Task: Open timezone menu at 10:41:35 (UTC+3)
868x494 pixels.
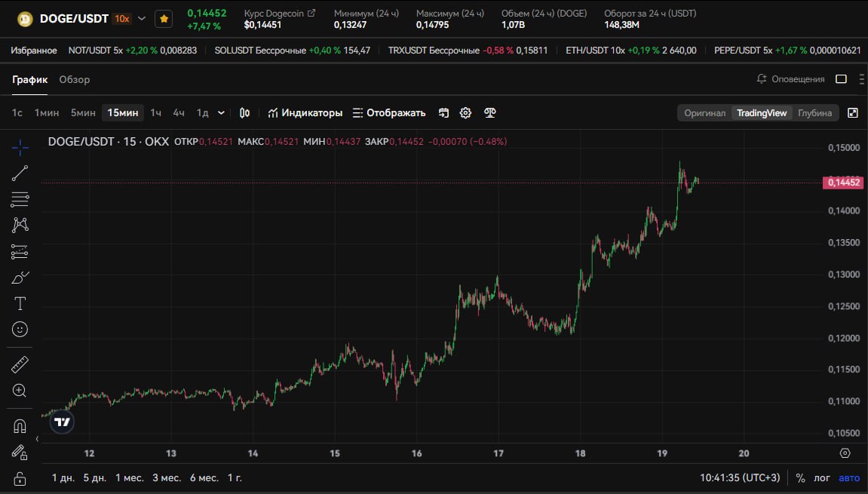Action: [740, 478]
